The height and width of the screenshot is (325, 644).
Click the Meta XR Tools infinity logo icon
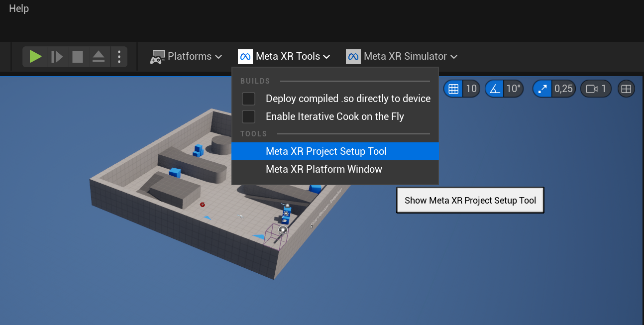(x=245, y=56)
